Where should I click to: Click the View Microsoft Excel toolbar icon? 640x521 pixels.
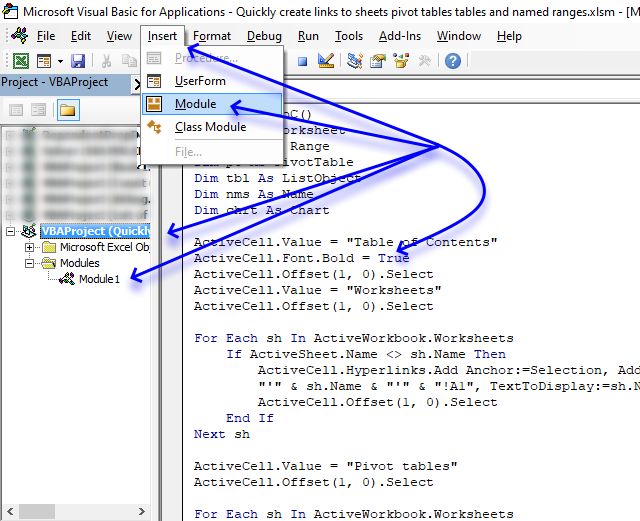pos(21,61)
